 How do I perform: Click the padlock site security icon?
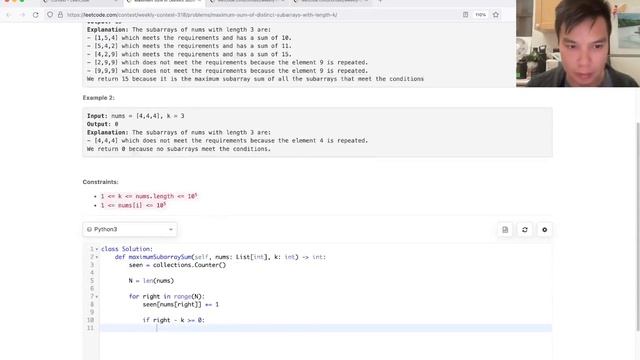coord(60,15)
